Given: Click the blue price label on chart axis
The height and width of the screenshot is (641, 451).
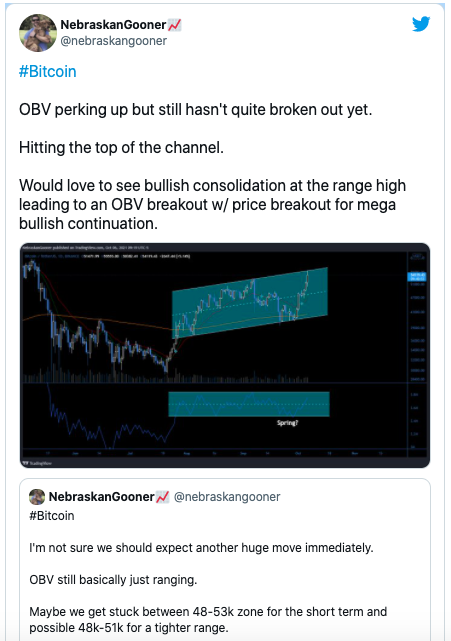Looking at the screenshot, I should (417, 277).
